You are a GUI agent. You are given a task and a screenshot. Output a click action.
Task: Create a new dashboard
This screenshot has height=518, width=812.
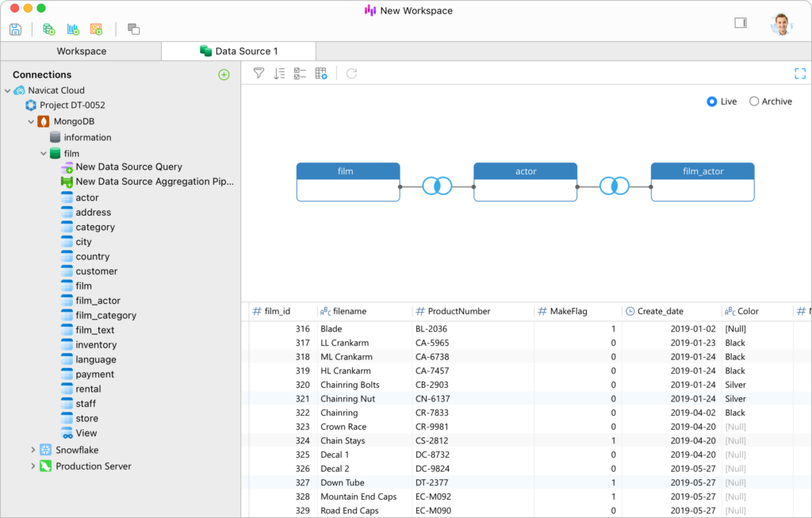96,29
